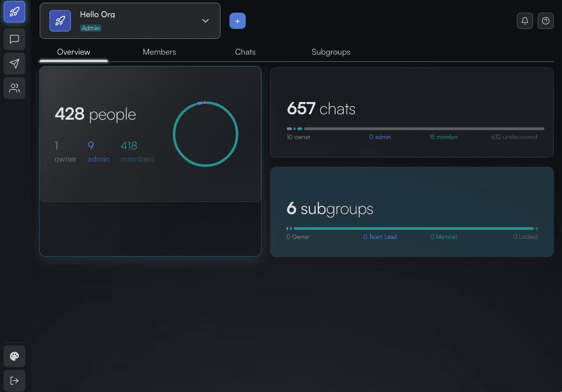The height and width of the screenshot is (392, 562).
Task: Click the 632 undiscovered label
Action: tap(514, 137)
